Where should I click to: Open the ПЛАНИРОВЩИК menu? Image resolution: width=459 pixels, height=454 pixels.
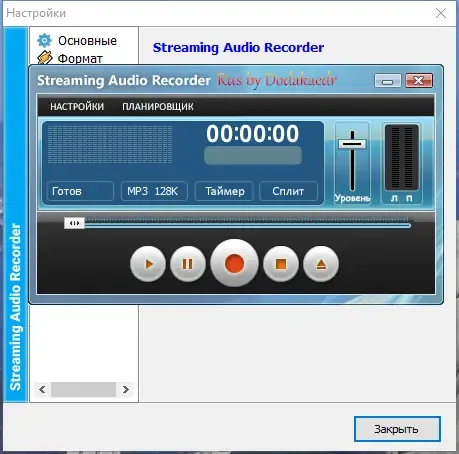(x=158, y=107)
